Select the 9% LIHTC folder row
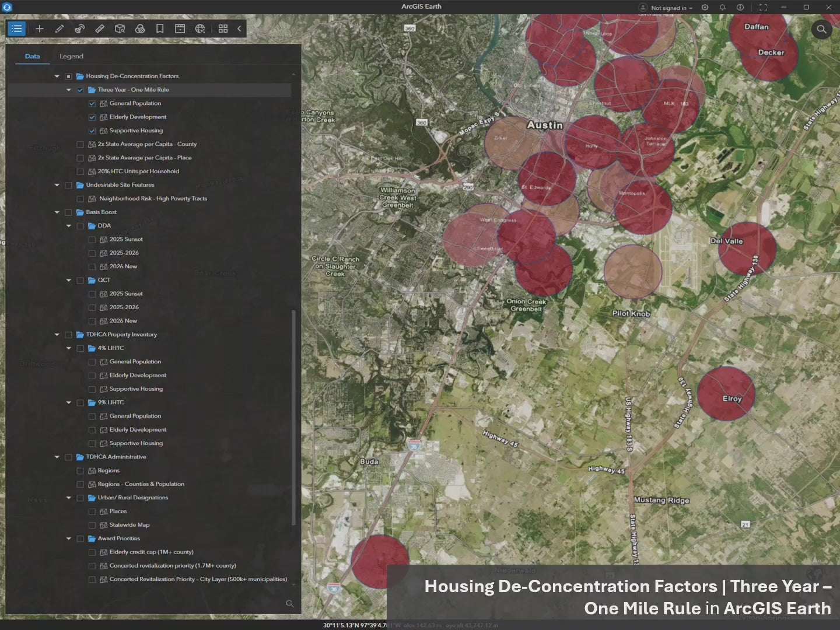840x630 pixels. pyautogui.click(x=111, y=402)
